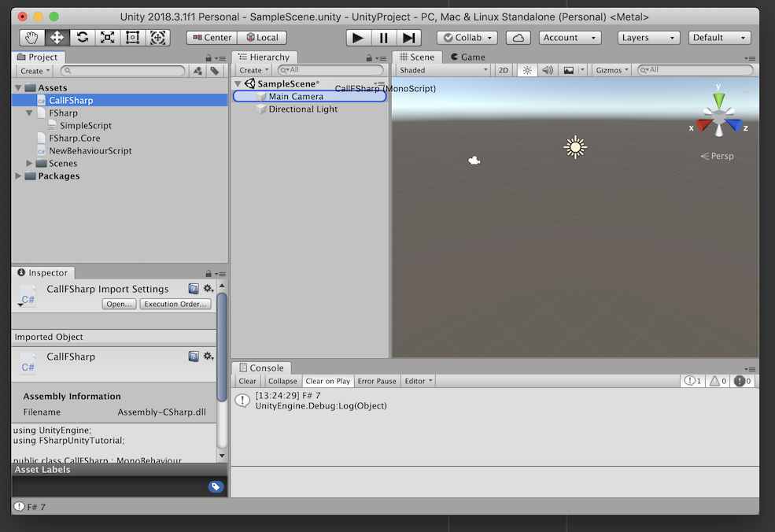Click the Execution Order button
The width and height of the screenshot is (775, 532).
click(x=175, y=304)
